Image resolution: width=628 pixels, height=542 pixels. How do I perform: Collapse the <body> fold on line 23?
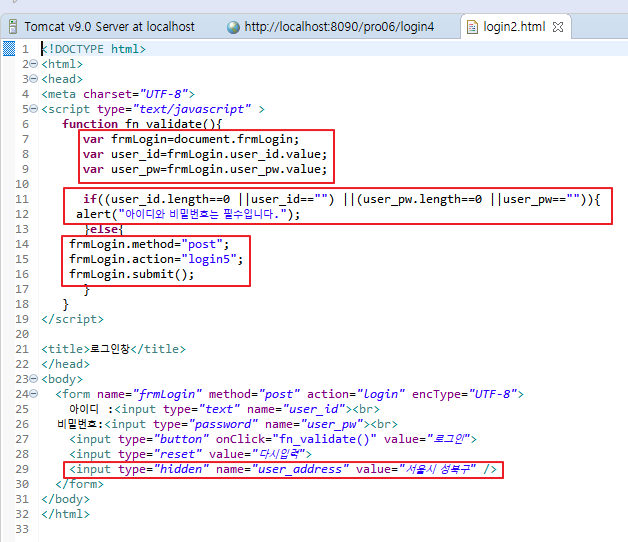(34, 379)
